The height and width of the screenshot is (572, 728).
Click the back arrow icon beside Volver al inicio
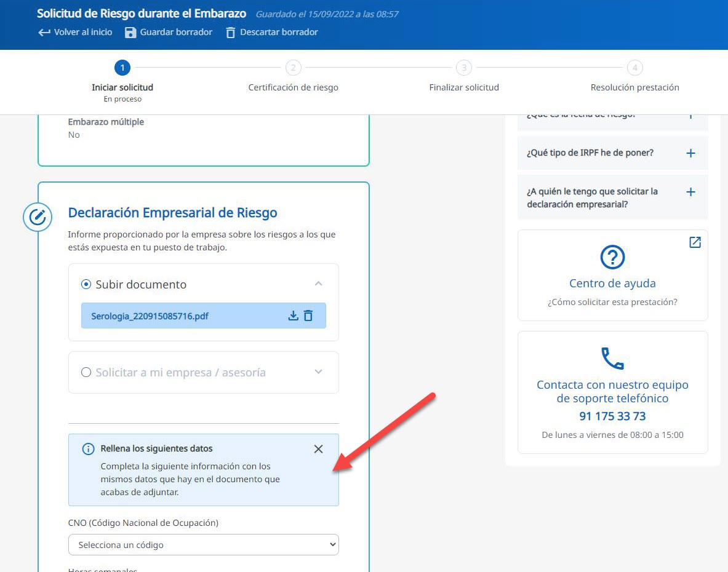44,33
